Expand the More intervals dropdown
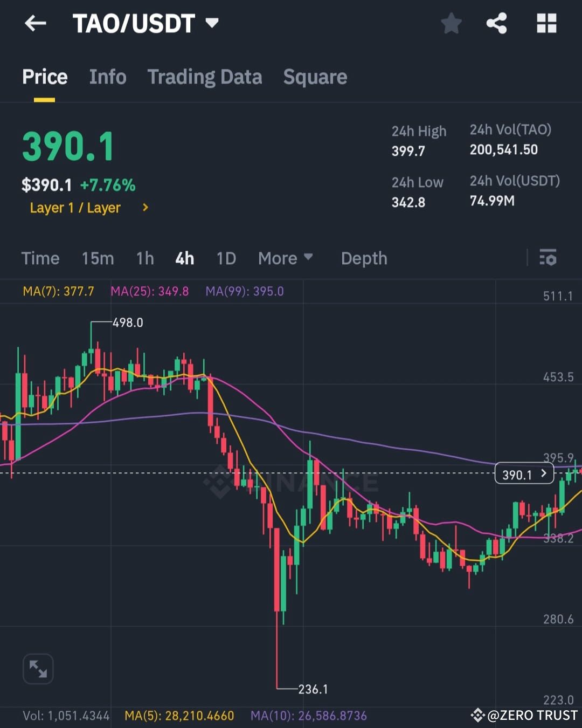Image resolution: width=582 pixels, height=728 pixels. click(x=285, y=258)
